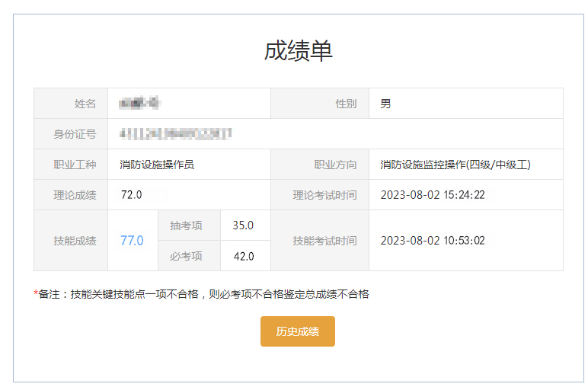Click the 42.0 value beside 必考项
Image resolution: width=588 pixels, height=387 pixels.
243,256
